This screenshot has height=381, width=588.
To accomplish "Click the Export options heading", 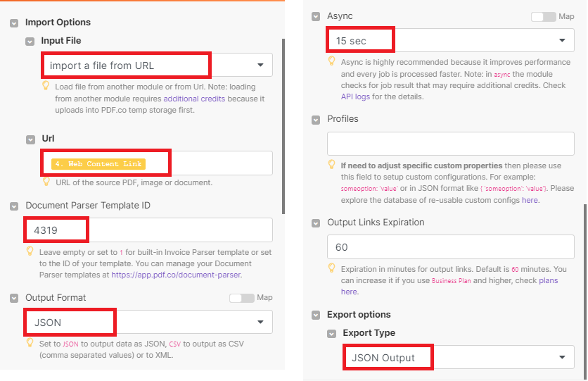I will point(359,315).
